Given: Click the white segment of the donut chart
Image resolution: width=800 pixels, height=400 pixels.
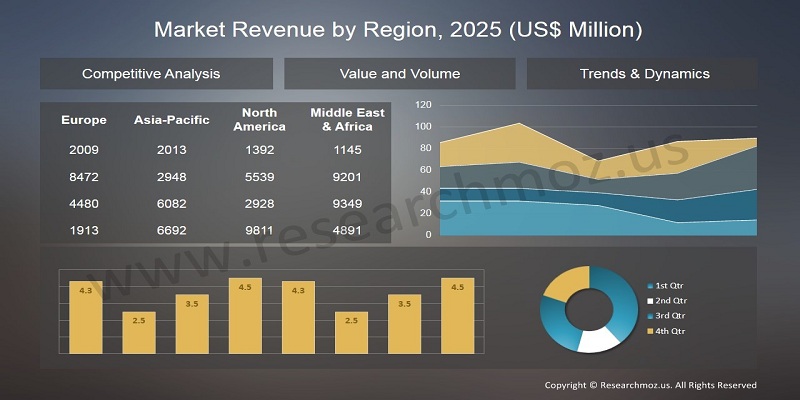Looking at the screenshot, I should [x=598, y=337].
